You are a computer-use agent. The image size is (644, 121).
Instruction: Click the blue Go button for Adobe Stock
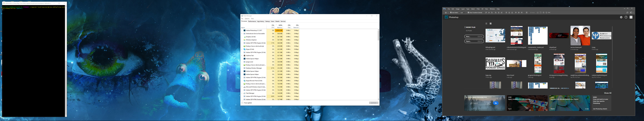click(496, 103)
